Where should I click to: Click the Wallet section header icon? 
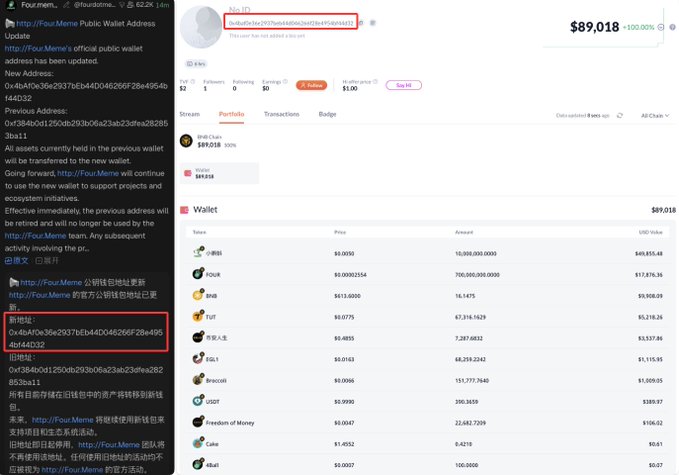point(184,210)
